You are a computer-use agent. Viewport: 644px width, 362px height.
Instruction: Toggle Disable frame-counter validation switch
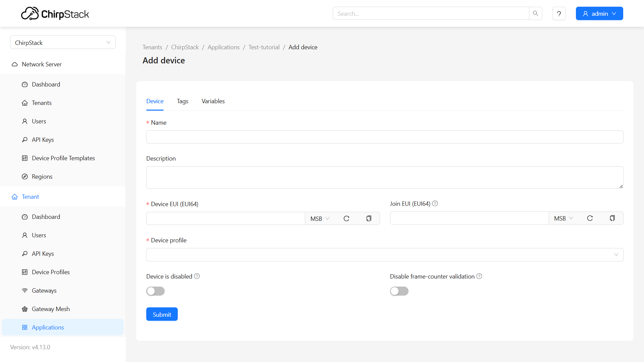[x=399, y=291]
